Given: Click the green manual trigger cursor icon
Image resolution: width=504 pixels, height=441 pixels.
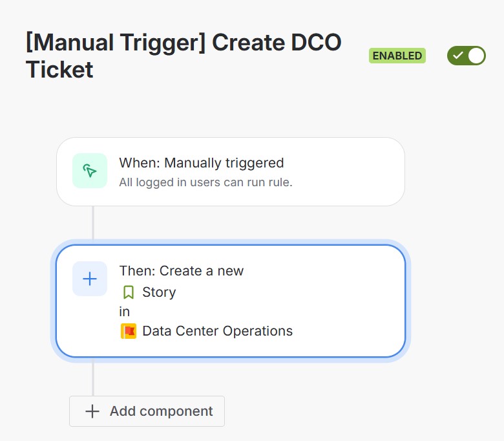Looking at the screenshot, I should pyautogui.click(x=90, y=171).
